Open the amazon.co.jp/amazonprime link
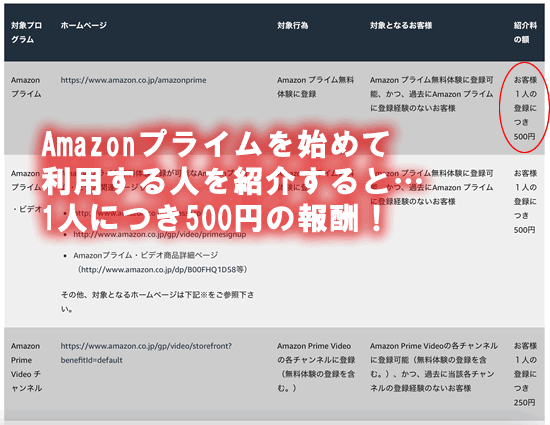 [133, 80]
